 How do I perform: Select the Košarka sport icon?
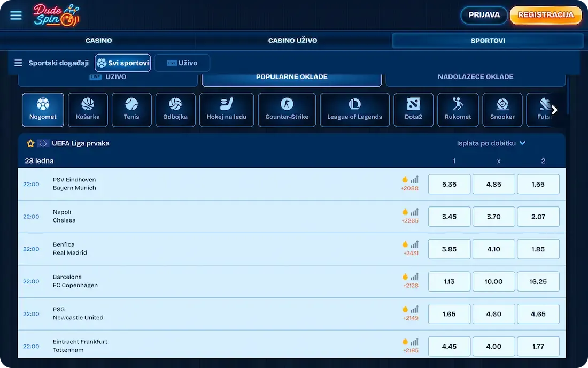[88, 110]
